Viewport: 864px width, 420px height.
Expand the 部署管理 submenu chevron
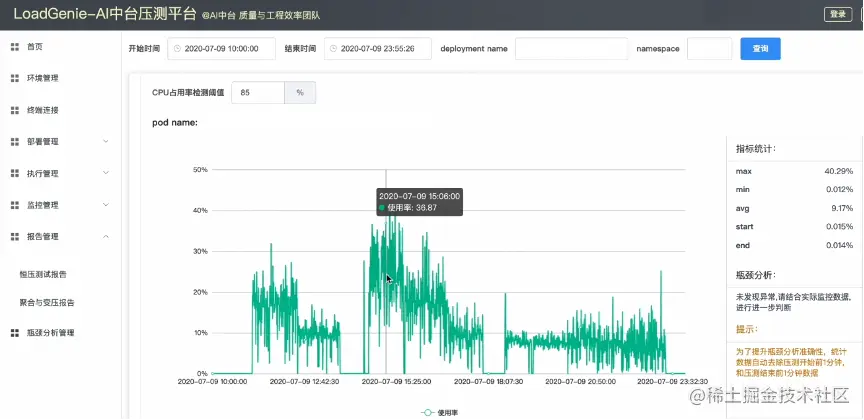tap(106, 142)
